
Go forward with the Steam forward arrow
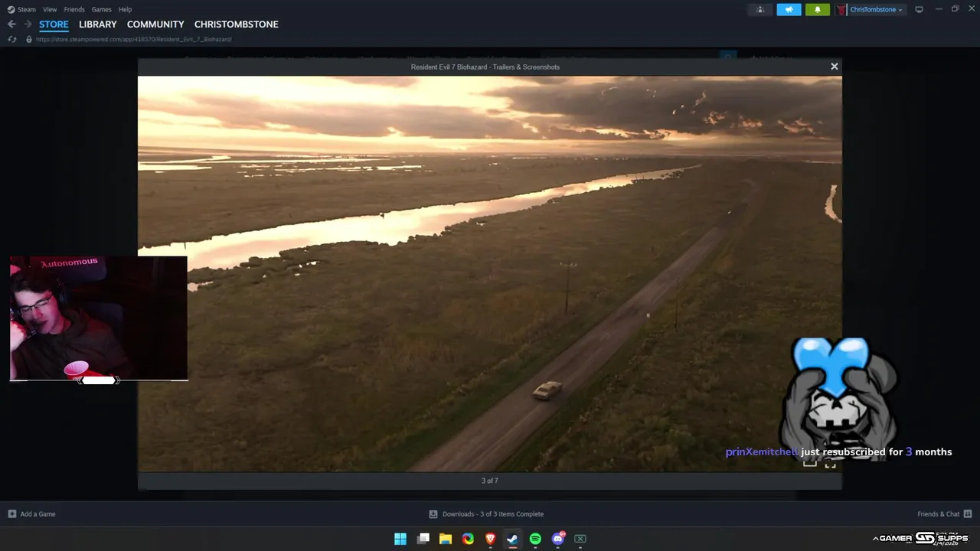coord(28,24)
